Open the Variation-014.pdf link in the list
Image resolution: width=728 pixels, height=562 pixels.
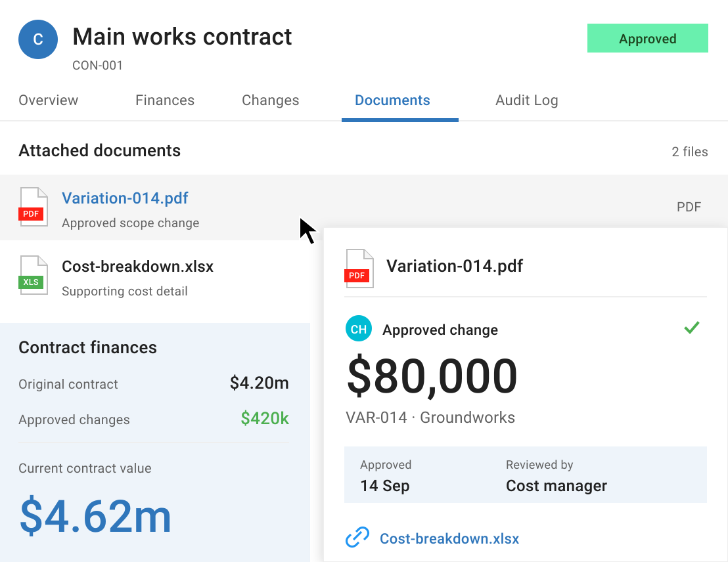125,198
